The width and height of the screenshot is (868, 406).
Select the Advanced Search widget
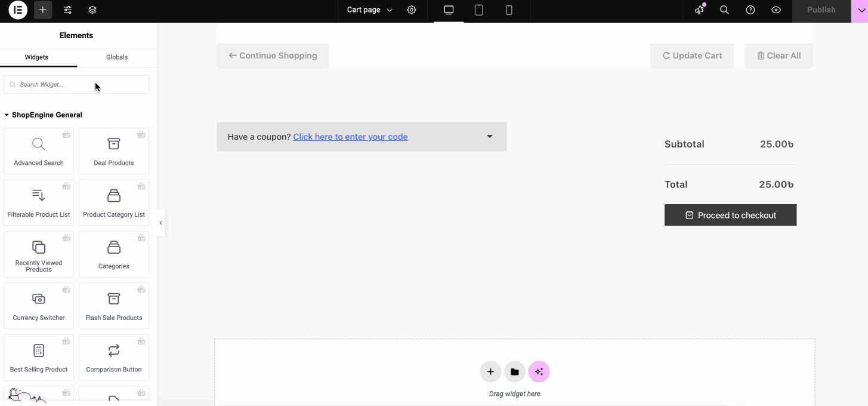[39, 151]
